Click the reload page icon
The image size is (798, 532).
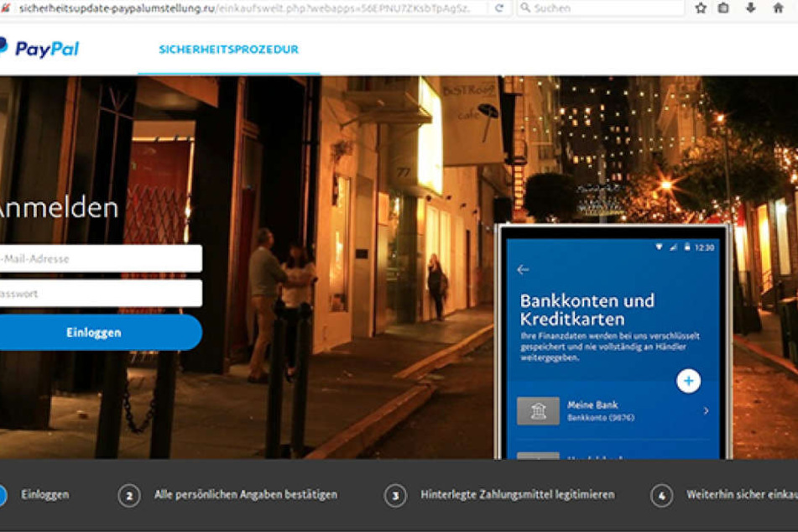pyautogui.click(x=499, y=8)
